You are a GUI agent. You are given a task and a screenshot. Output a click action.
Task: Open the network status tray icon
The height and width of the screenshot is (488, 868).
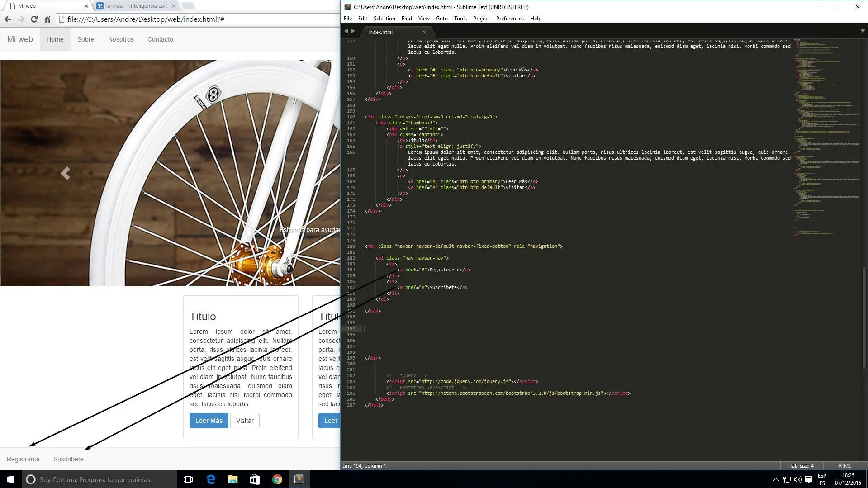[787, 479]
